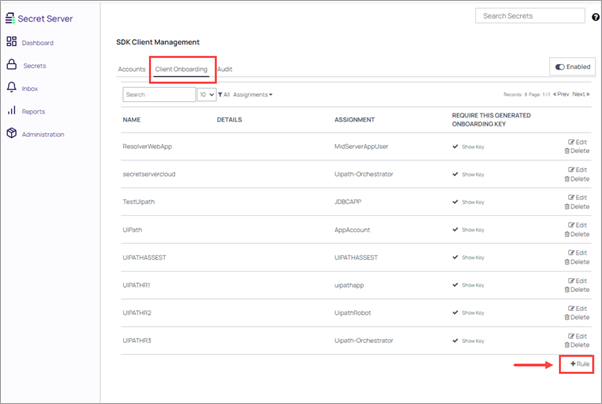The width and height of the screenshot is (602, 404).
Task: Delete the UIPath rule
Action: (x=577, y=234)
